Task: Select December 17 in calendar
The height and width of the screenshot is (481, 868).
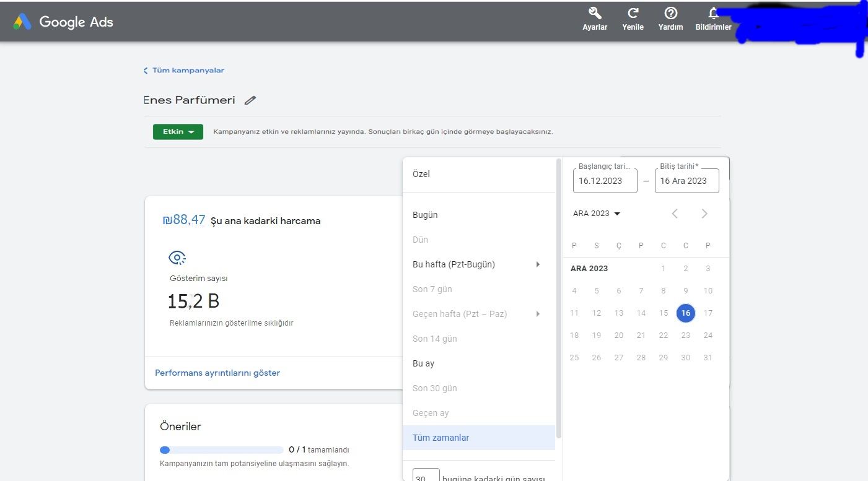Action: 708,313
